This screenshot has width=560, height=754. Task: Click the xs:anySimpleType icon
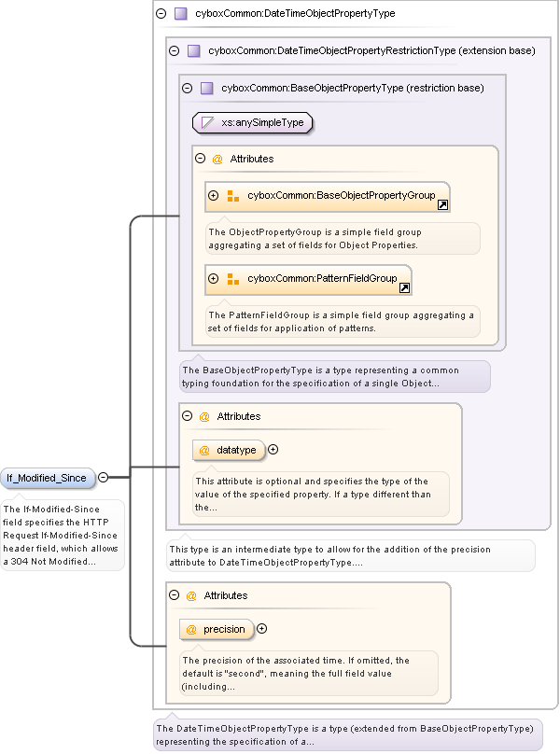(207, 122)
